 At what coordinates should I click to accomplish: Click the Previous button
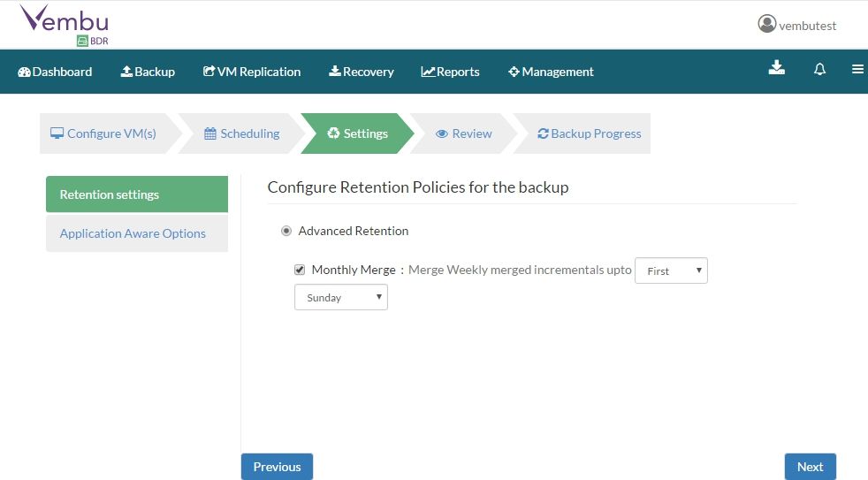pyautogui.click(x=277, y=467)
